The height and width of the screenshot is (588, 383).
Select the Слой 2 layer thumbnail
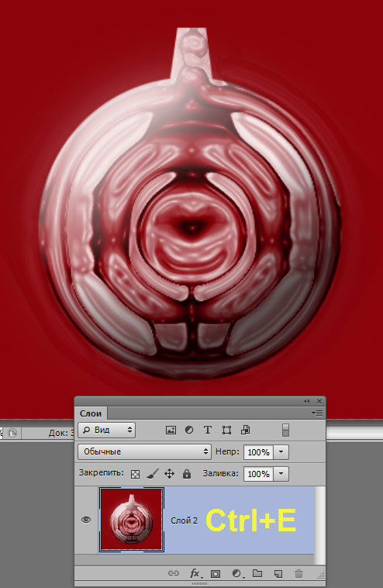[x=132, y=520]
